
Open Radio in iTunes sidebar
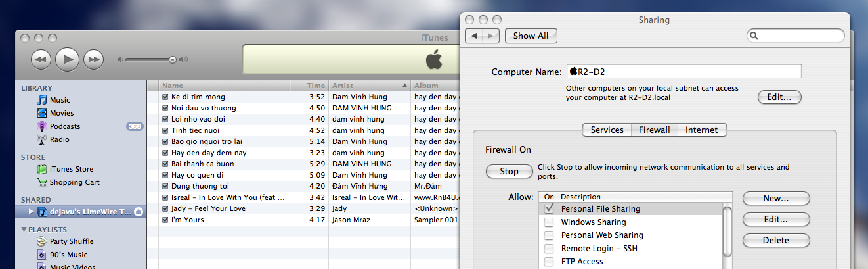(x=59, y=139)
